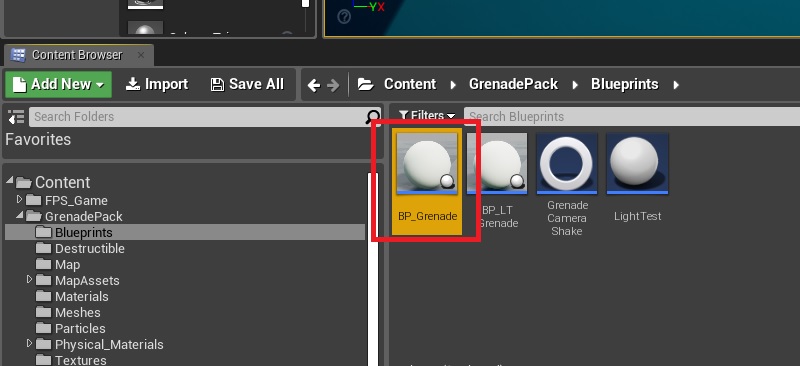Image resolution: width=800 pixels, height=366 pixels.
Task: Select the Destructible folder
Action: click(80, 249)
